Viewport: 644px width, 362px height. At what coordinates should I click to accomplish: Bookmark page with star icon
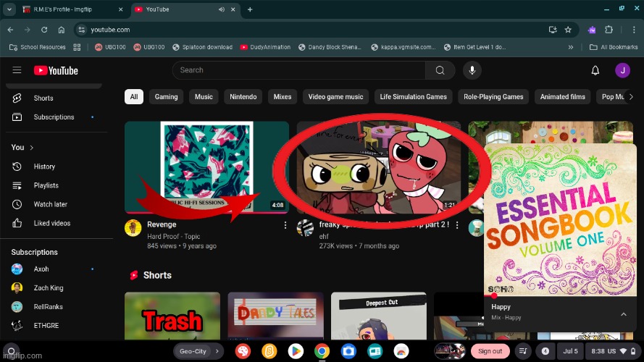click(568, 30)
